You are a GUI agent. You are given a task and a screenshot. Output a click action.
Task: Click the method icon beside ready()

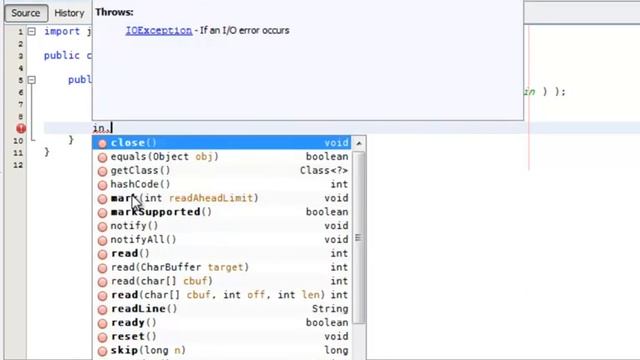point(102,323)
